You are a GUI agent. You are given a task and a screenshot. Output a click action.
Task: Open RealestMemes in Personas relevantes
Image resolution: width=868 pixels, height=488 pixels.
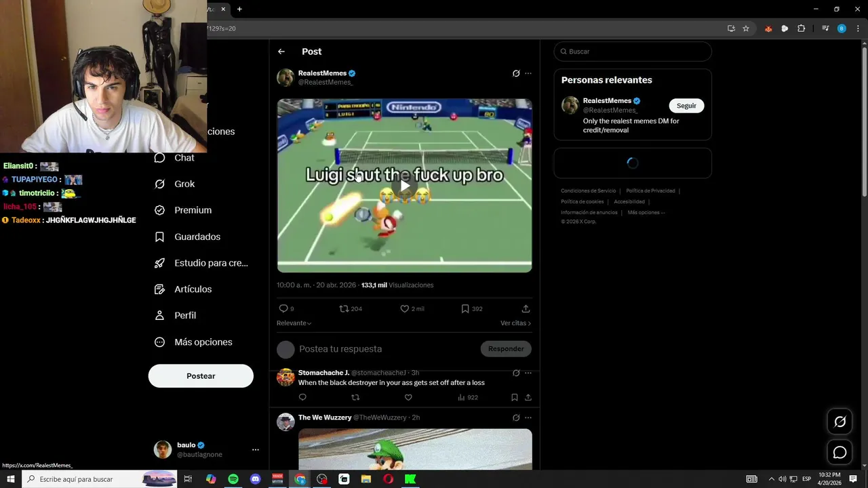(607, 101)
